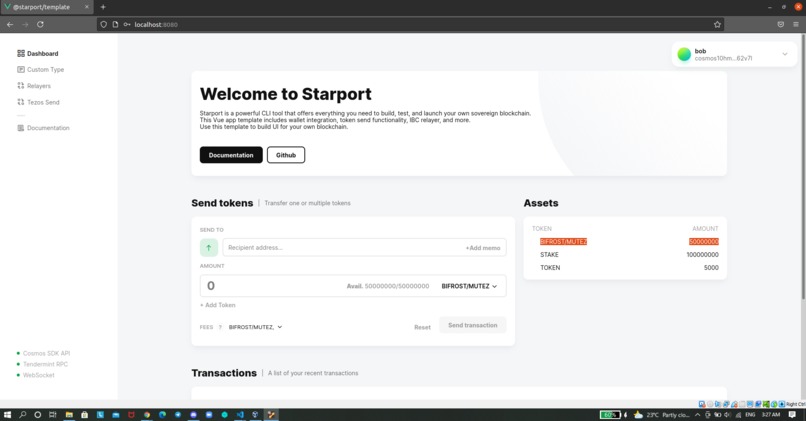
Task: Click the browser back arrow
Action: 10,24
